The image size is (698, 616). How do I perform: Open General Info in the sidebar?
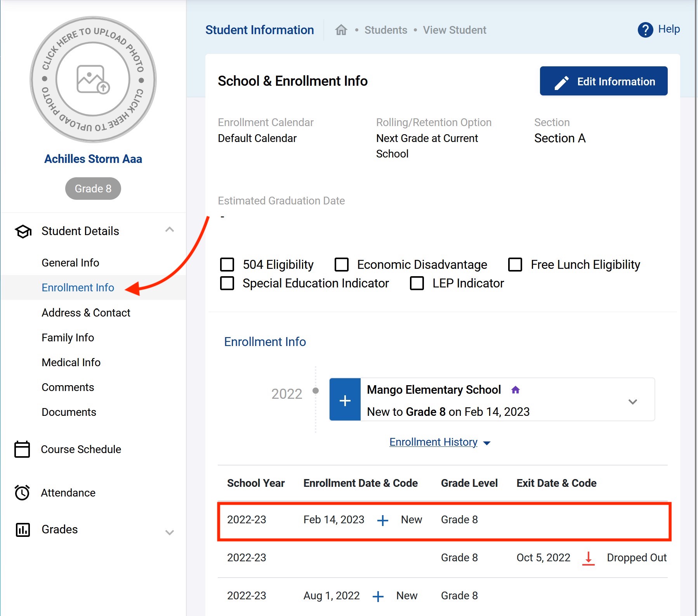point(70,263)
